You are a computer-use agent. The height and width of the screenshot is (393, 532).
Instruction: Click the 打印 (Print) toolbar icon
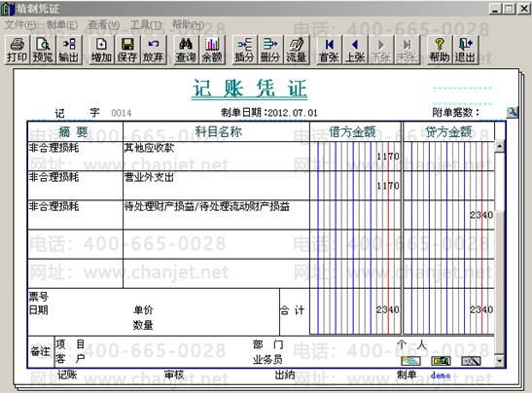point(17,51)
